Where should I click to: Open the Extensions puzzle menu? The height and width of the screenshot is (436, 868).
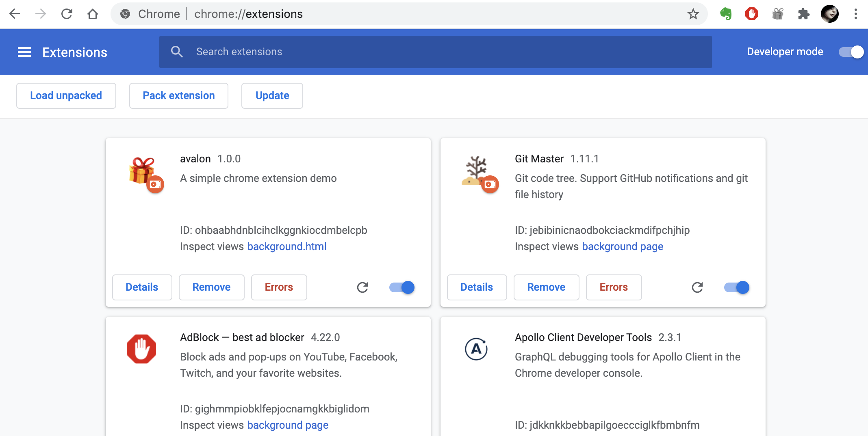pos(804,14)
